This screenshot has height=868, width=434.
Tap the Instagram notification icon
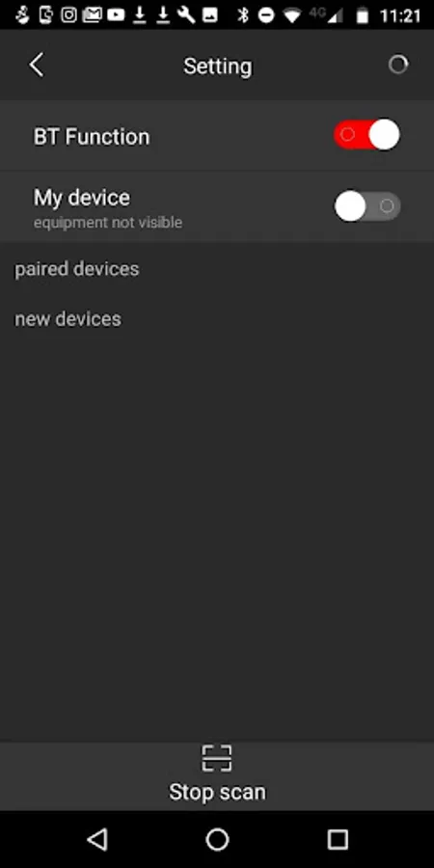tap(68, 14)
